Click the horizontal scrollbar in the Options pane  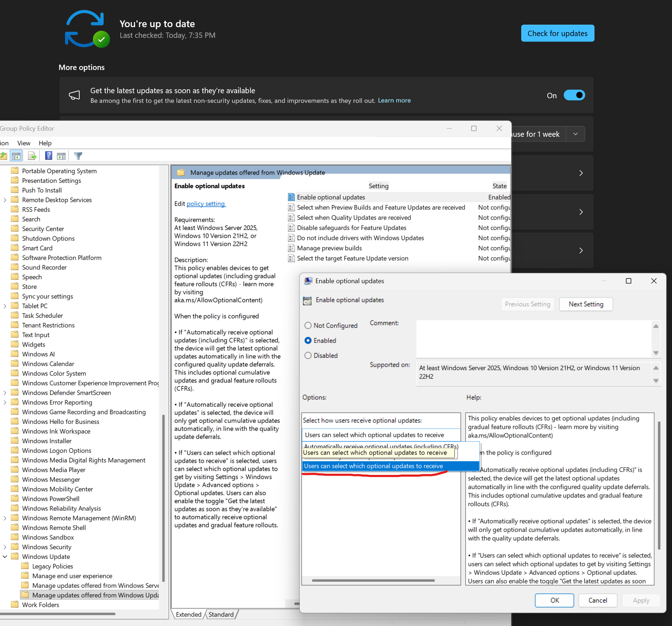pos(373,580)
